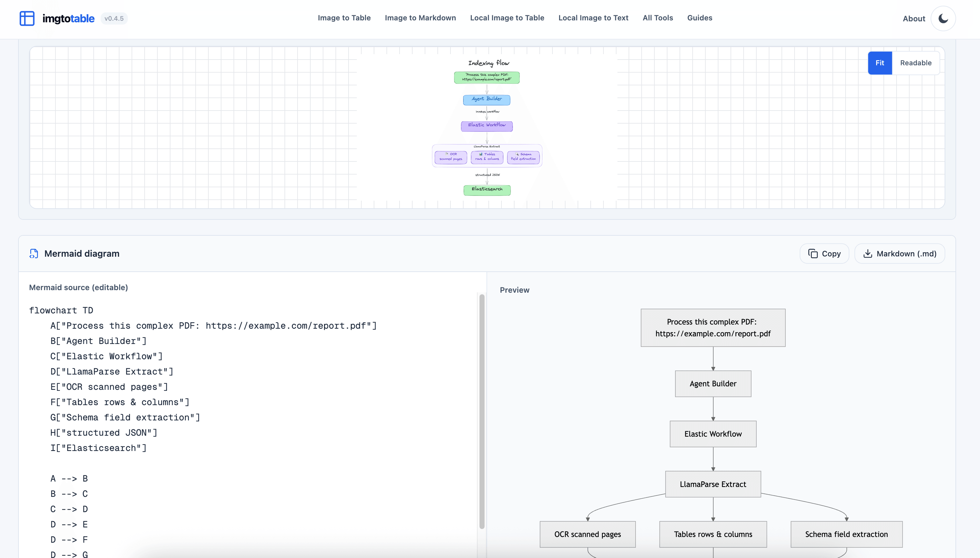Screen dimensions: 980x558
Task: Click the line F["Tables rows & columns"]
Action: coord(120,402)
